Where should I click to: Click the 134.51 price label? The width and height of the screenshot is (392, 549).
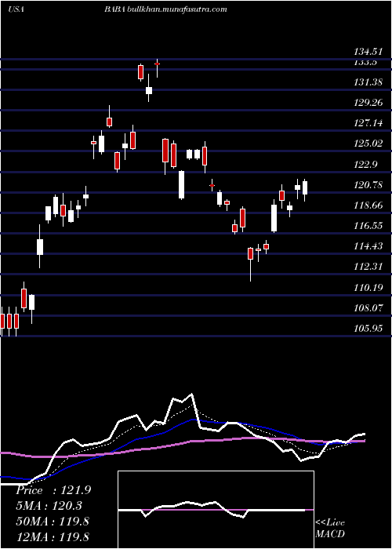pyautogui.click(x=368, y=53)
